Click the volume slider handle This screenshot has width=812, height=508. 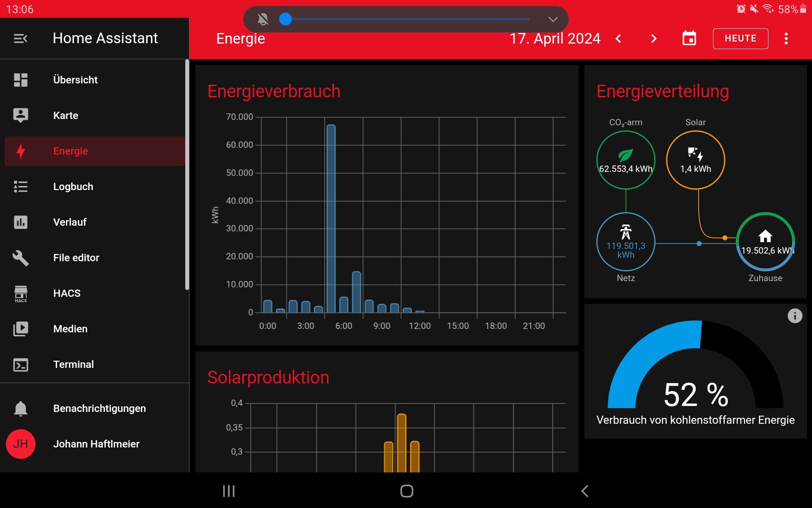pos(286,19)
